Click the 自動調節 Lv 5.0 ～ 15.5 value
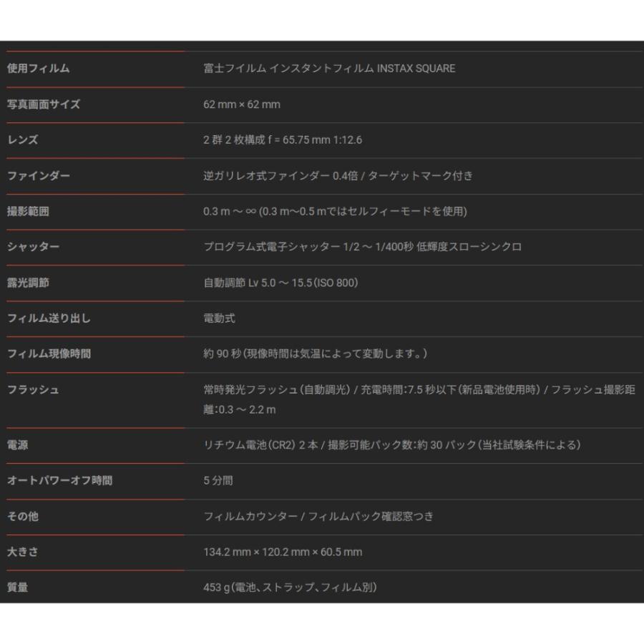 [x=280, y=283]
